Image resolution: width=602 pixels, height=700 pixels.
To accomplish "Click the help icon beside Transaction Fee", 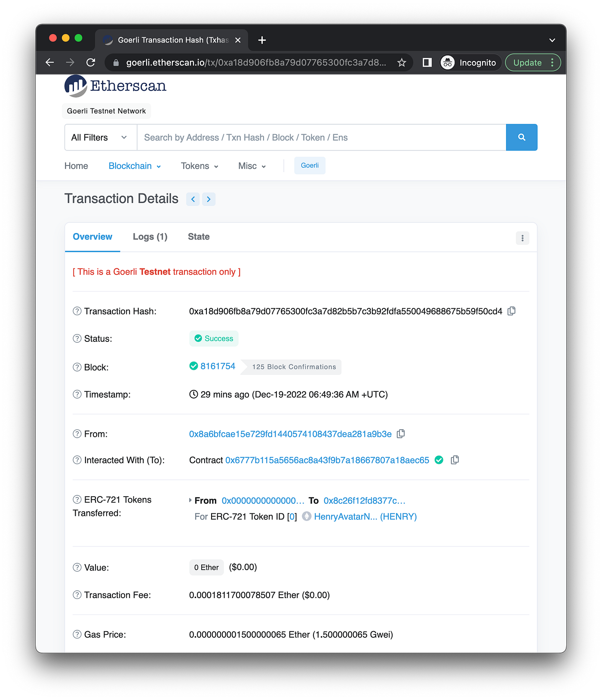I will coord(77,595).
